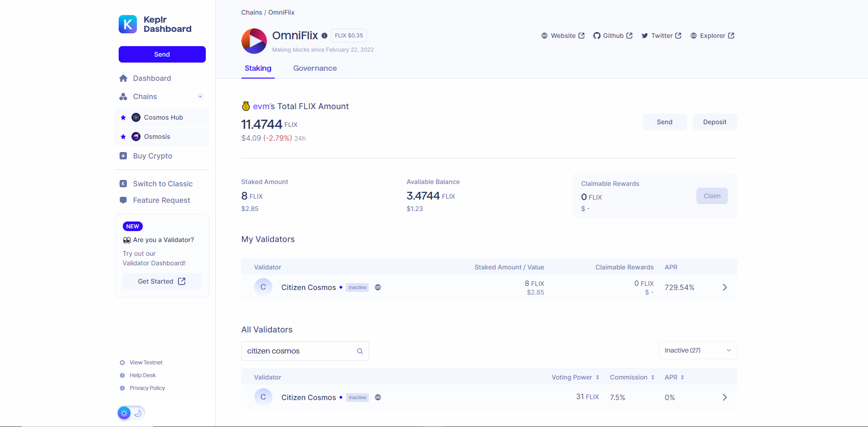
Task: Click the 729.54% APR value
Action: tap(680, 287)
